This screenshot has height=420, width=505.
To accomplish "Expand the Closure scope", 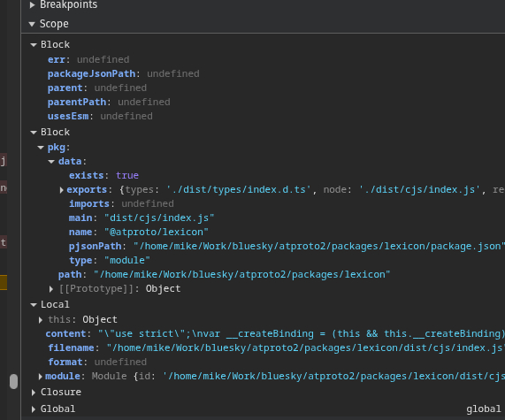I will (x=34, y=393).
